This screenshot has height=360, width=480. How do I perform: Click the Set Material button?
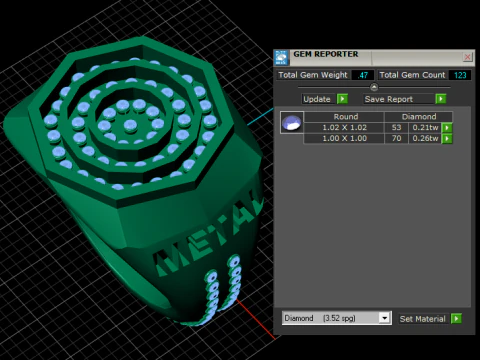(422, 319)
